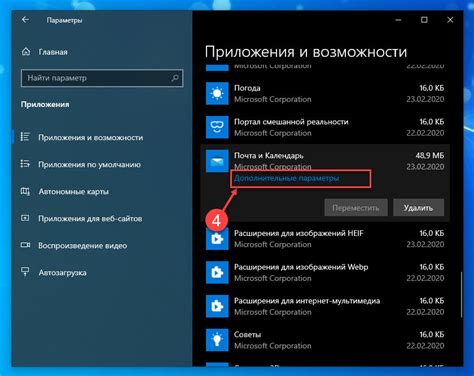Click интернет-мультимедиа extension app icon
The width and height of the screenshot is (474, 376).
(x=217, y=306)
